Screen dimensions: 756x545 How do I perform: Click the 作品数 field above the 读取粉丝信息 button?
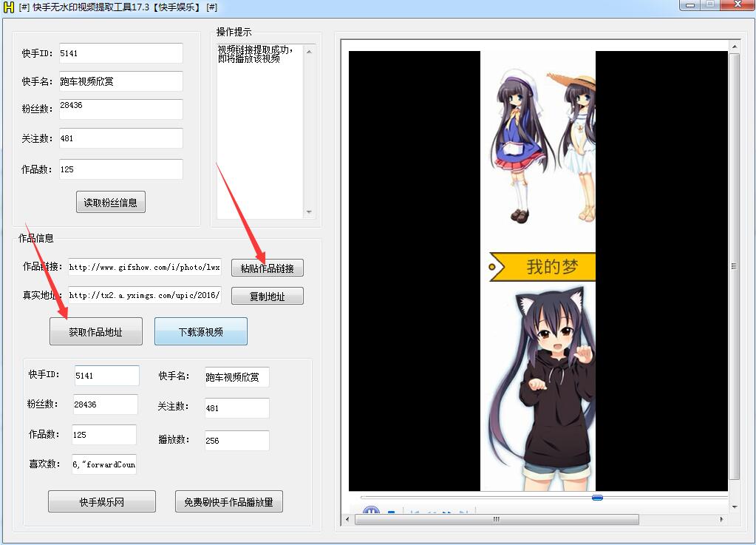tap(121, 169)
